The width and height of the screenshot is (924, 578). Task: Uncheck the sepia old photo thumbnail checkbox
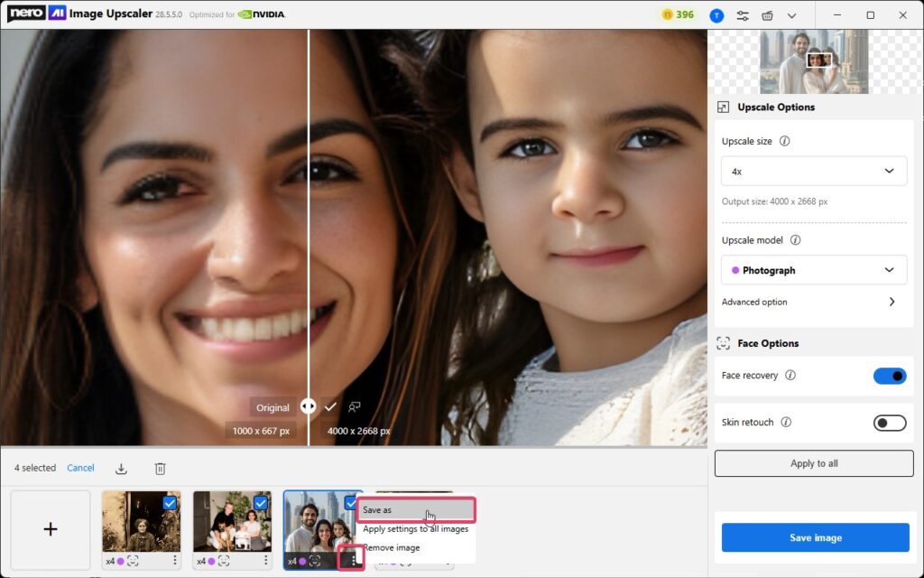(x=170, y=503)
